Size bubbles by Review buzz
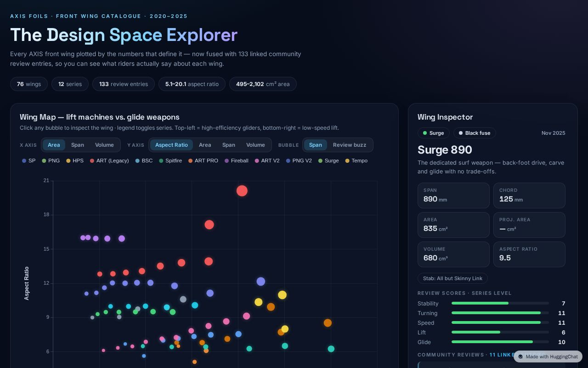Screen dimensions: 588x368 click(350, 145)
